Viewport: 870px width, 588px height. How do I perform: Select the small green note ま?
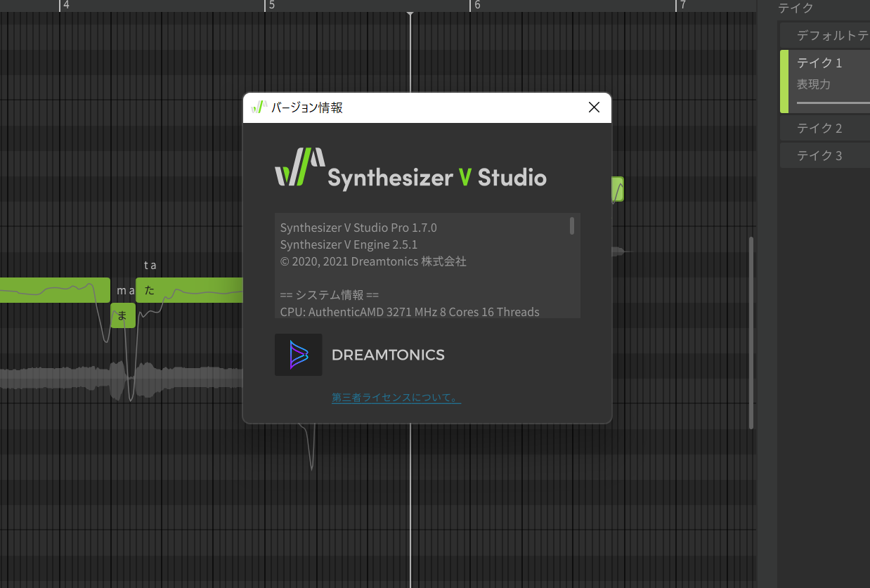123,315
